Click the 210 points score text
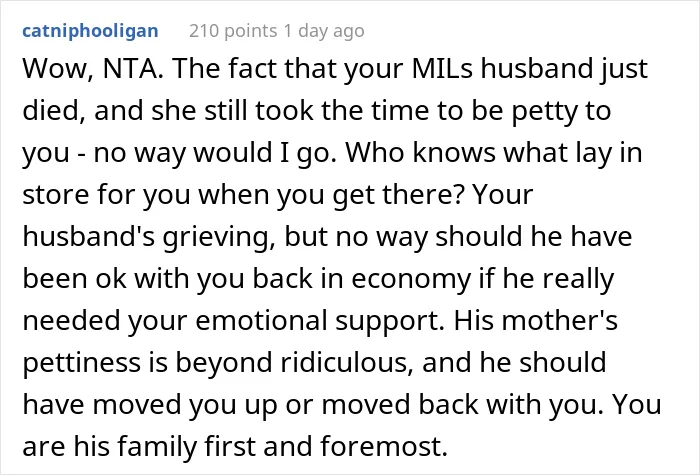This screenshot has height=475, width=700. coord(233,32)
